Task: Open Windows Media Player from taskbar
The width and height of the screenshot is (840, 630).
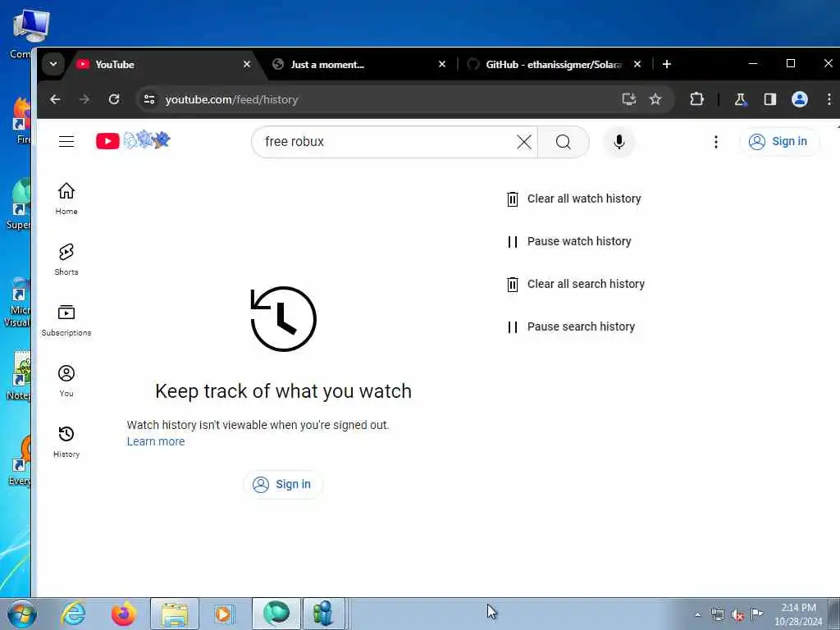Action: [x=224, y=614]
